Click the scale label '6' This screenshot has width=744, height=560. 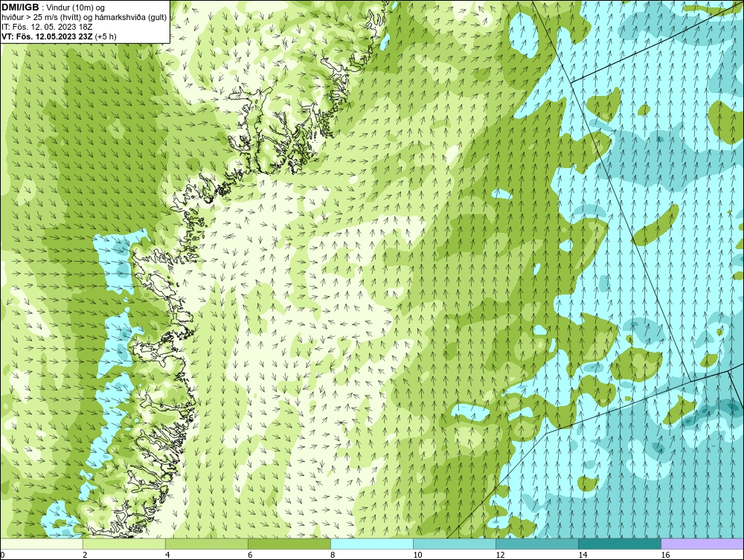click(x=250, y=555)
